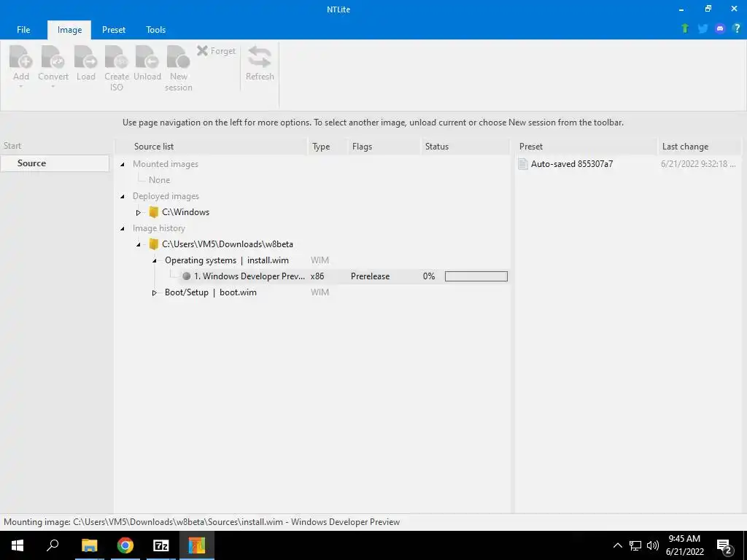This screenshot has height=560, width=747.
Task: Select Operating systems | install.wim row
Action: [227, 260]
